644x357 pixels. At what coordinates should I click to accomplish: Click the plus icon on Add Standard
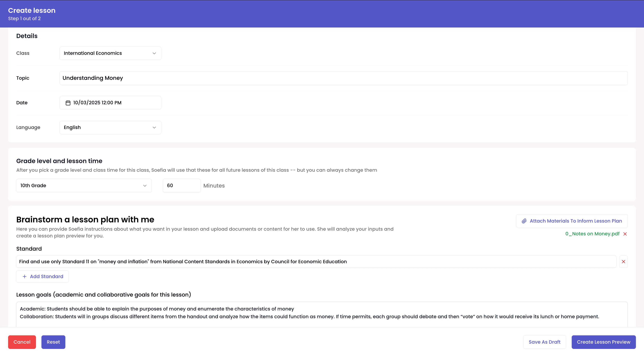(24, 276)
